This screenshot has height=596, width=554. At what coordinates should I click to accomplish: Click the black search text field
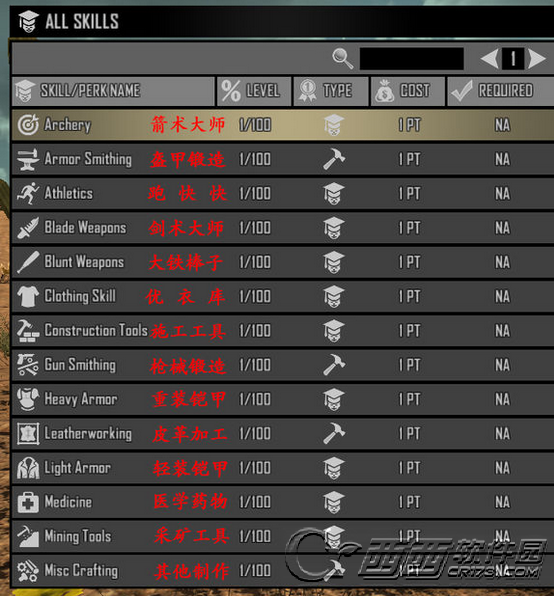(x=412, y=59)
